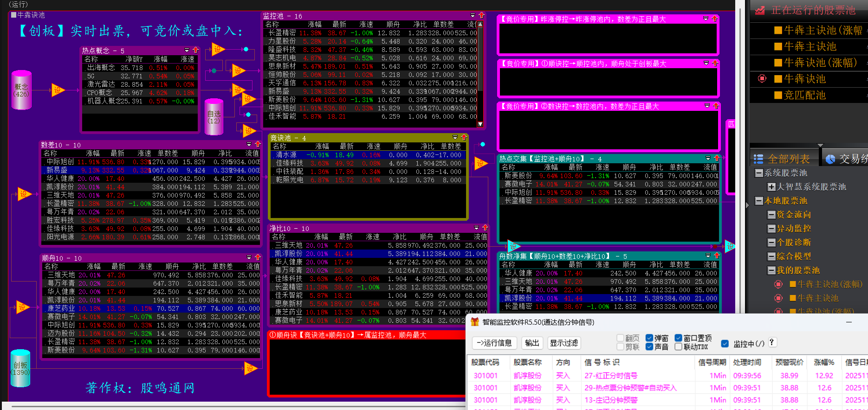Click the question mark help icon
Viewport: 868px width, 410px height.
pos(771,342)
